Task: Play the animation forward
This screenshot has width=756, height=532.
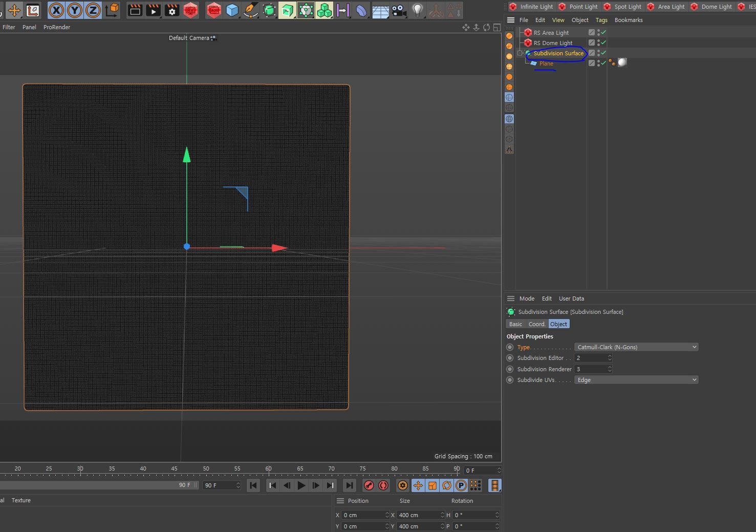Action: [x=301, y=485]
